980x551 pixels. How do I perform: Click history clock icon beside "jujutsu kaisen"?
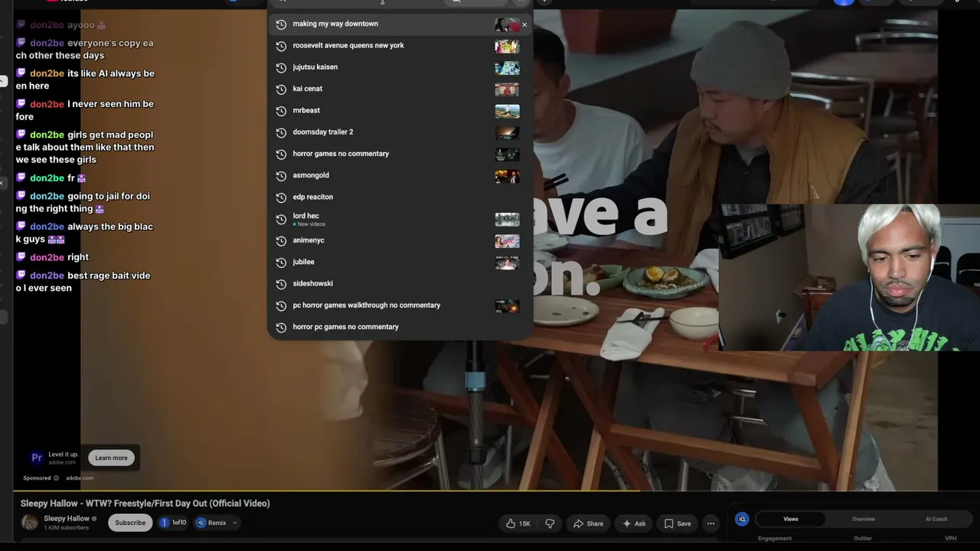[281, 67]
